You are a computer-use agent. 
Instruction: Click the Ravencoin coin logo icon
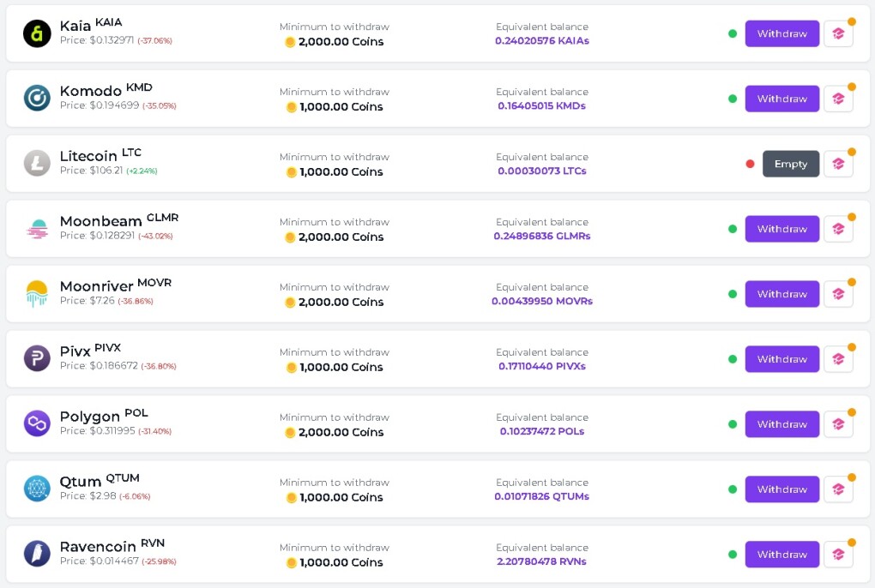point(37,555)
